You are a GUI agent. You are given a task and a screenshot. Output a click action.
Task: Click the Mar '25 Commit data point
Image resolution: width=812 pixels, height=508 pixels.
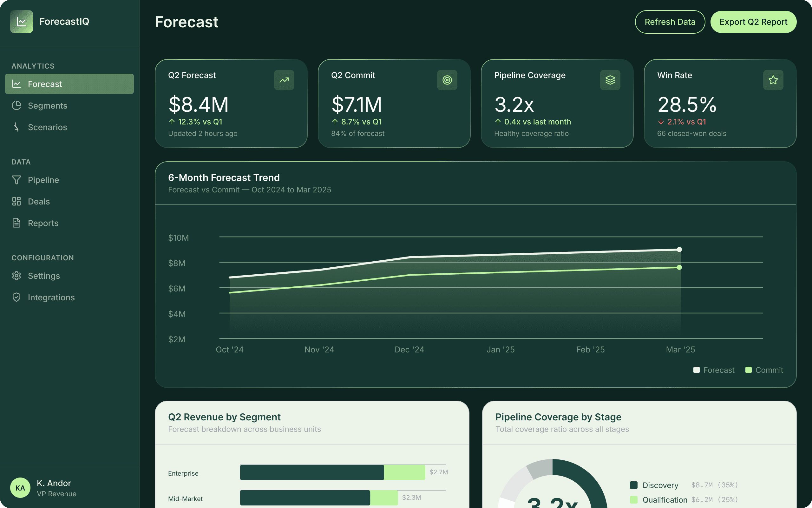(x=679, y=267)
